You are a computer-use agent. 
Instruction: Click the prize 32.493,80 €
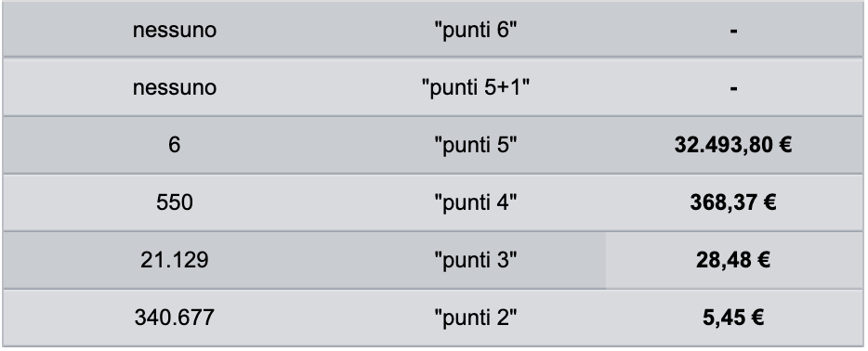point(733,145)
